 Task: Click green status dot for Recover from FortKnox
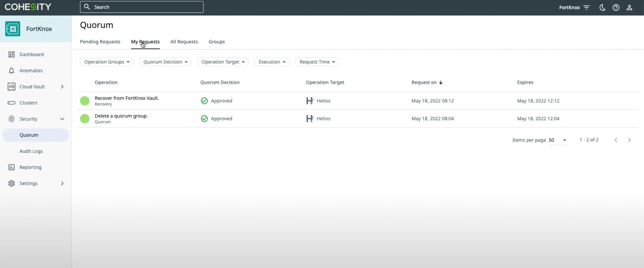pos(85,101)
